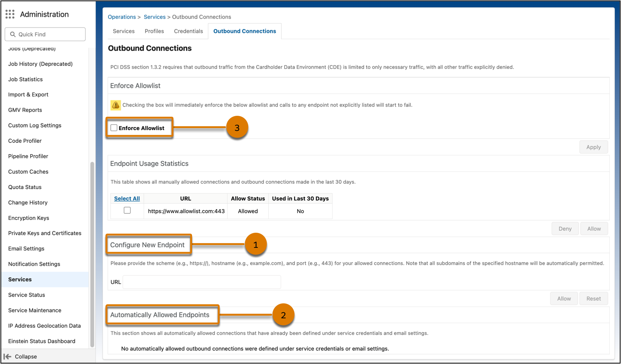Click the Quick Find search magnifier icon
The height and width of the screenshot is (364, 621).
click(x=13, y=34)
